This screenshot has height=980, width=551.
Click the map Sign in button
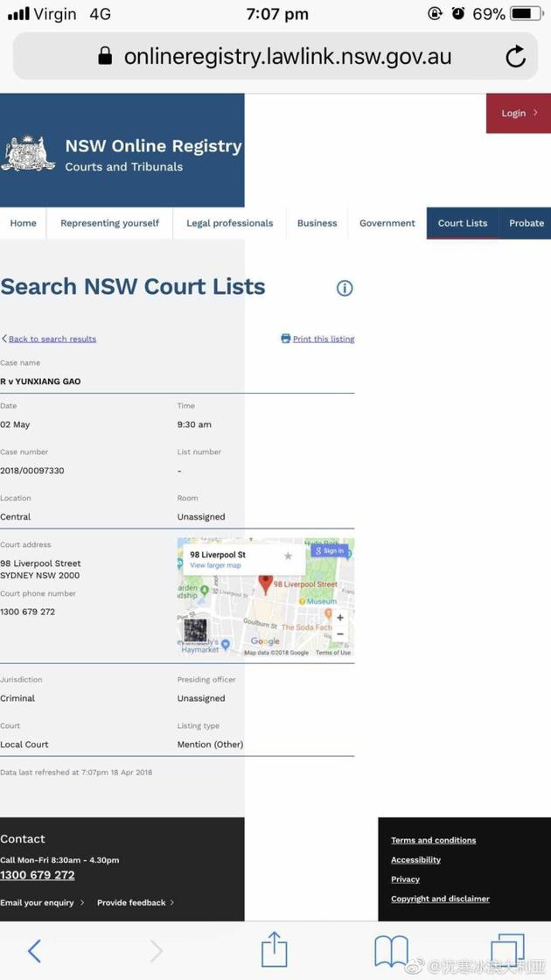tap(329, 550)
